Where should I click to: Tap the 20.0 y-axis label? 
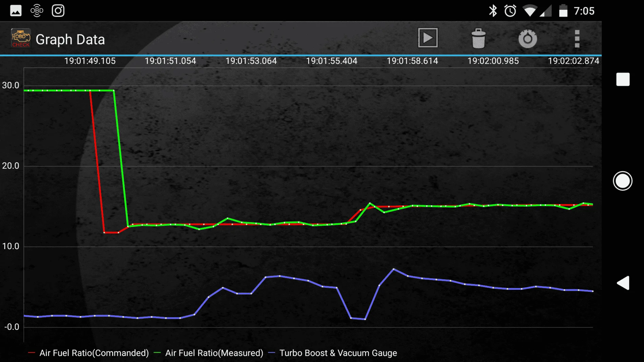click(11, 166)
